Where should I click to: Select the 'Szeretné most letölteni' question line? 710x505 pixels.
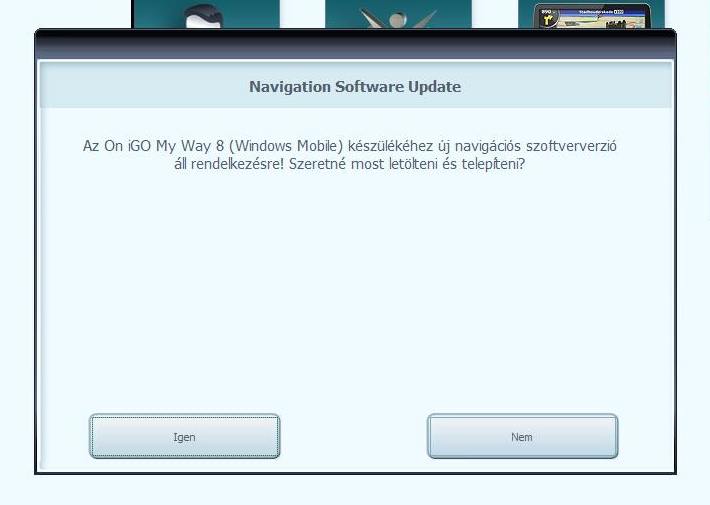(x=349, y=164)
